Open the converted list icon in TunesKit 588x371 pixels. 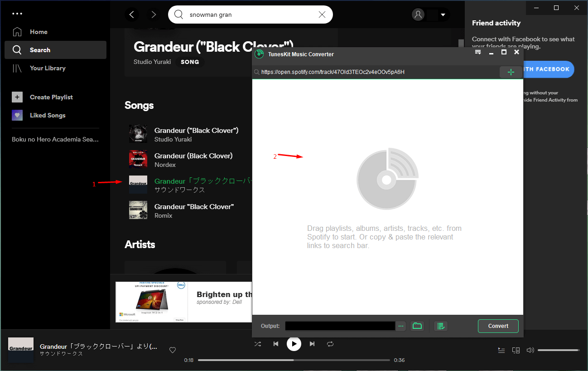point(440,326)
